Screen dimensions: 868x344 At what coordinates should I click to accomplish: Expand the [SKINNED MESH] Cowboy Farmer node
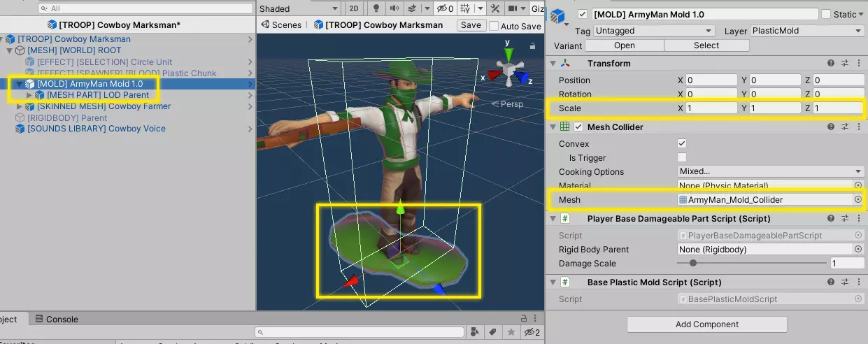point(19,106)
